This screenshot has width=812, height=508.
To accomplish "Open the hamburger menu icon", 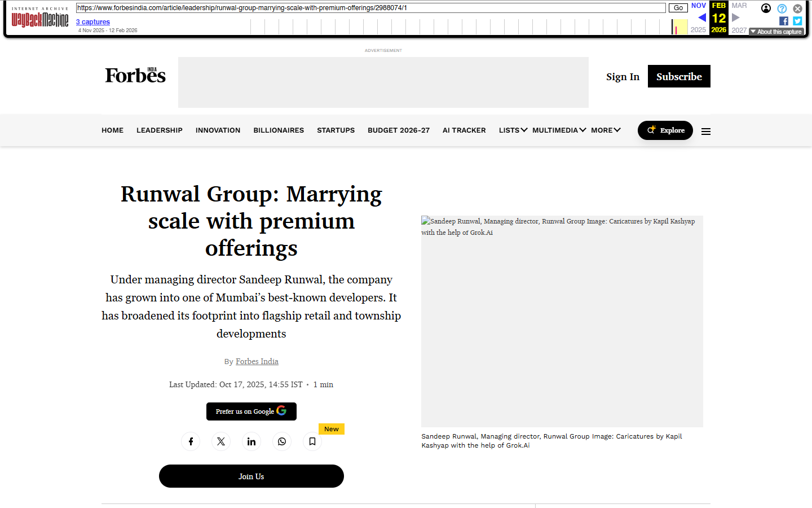I will [706, 132].
